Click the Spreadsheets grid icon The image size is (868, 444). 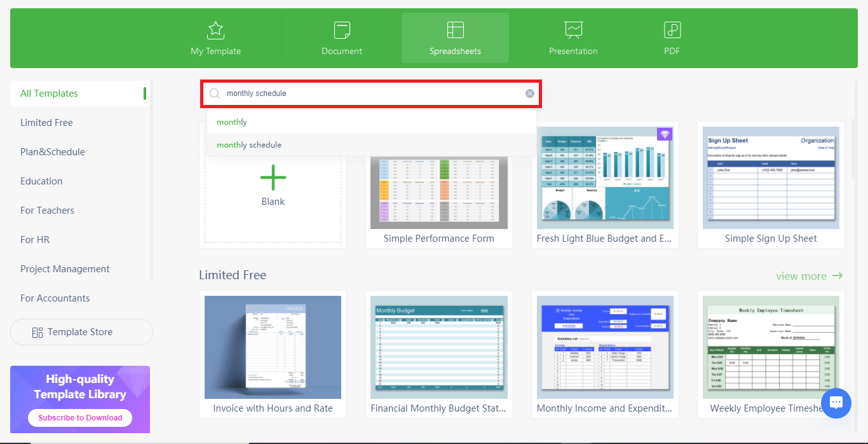pos(455,30)
